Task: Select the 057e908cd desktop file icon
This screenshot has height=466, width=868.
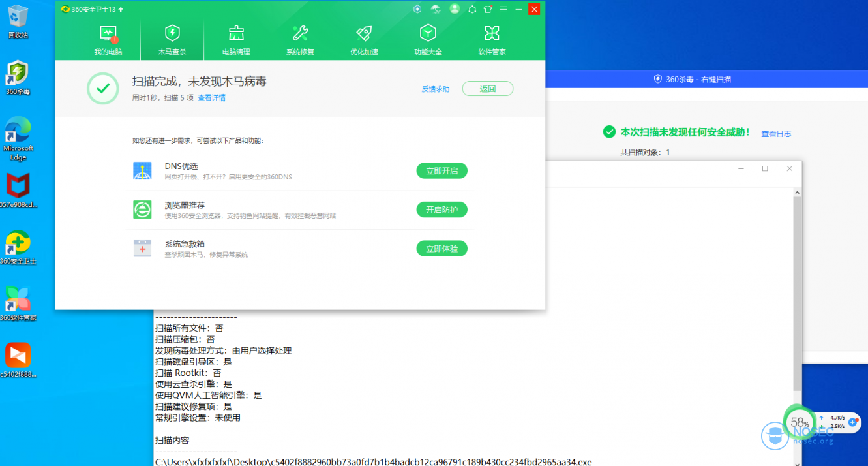Action: click(18, 191)
